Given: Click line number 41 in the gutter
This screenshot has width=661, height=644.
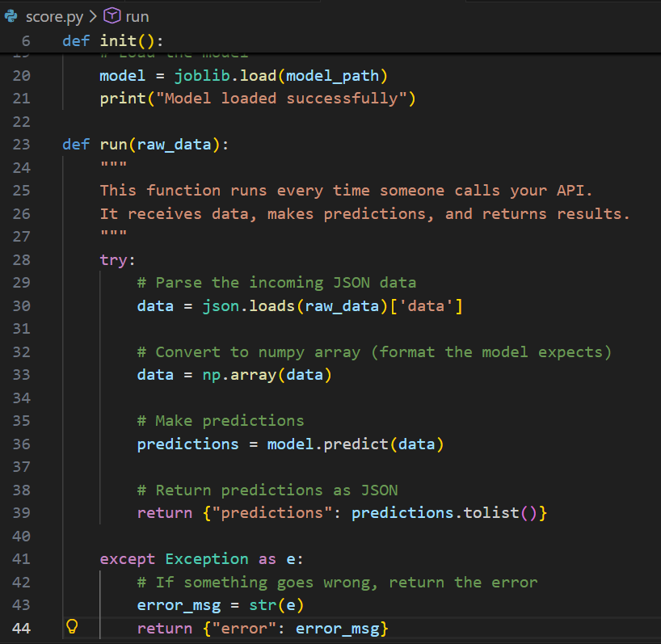Looking at the screenshot, I should 21,558.
